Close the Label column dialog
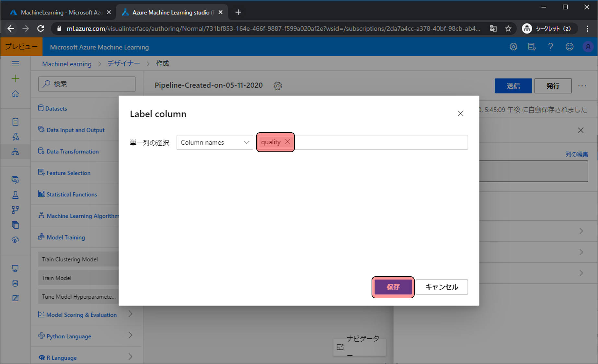Image resolution: width=598 pixels, height=364 pixels. (x=460, y=114)
